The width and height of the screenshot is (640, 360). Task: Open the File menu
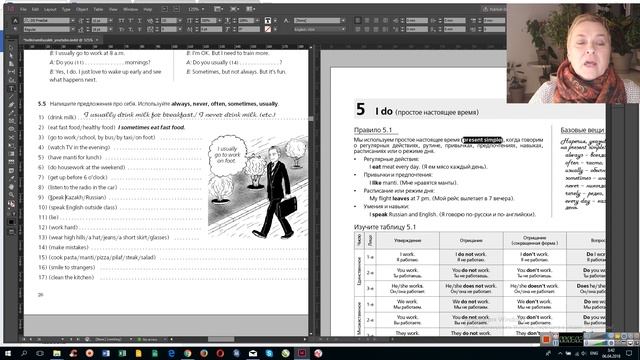(x=23, y=9)
